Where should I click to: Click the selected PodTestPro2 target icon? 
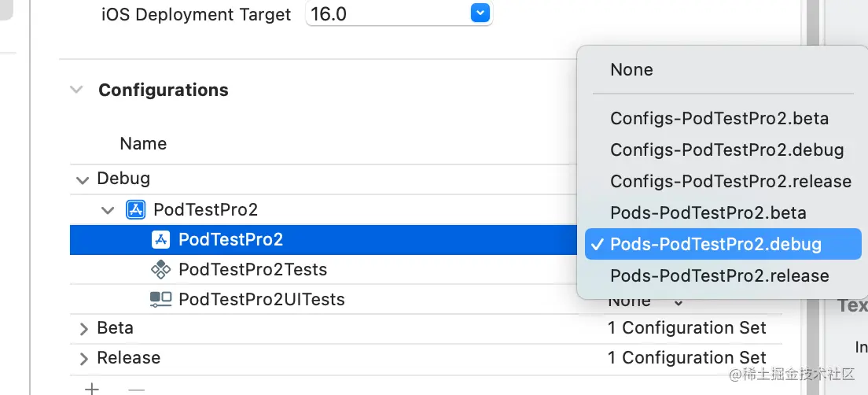pyautogui.click(x=160, y=240)
